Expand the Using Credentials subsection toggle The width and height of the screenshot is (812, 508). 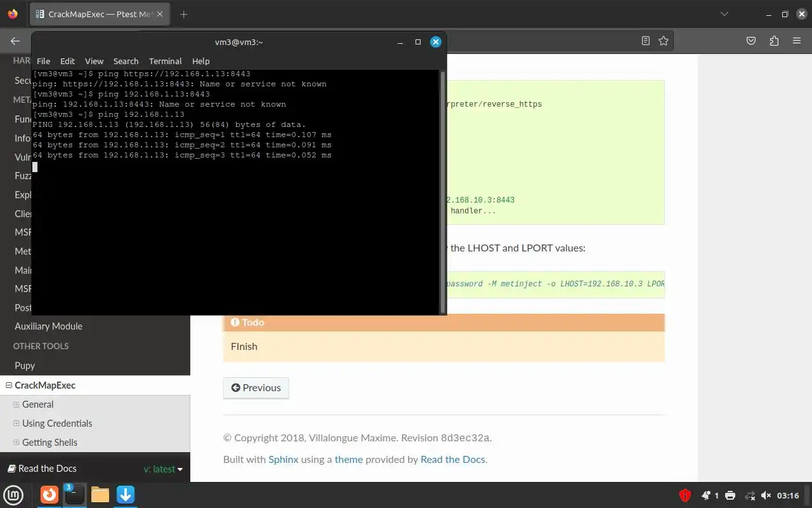(x=16, y=424)
